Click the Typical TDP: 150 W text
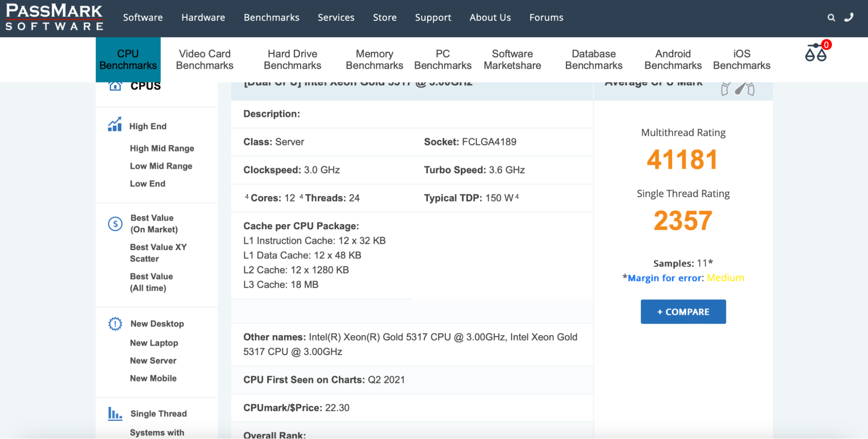The width and height of the screenshot is (868, 439). click(x=469, y=198)
